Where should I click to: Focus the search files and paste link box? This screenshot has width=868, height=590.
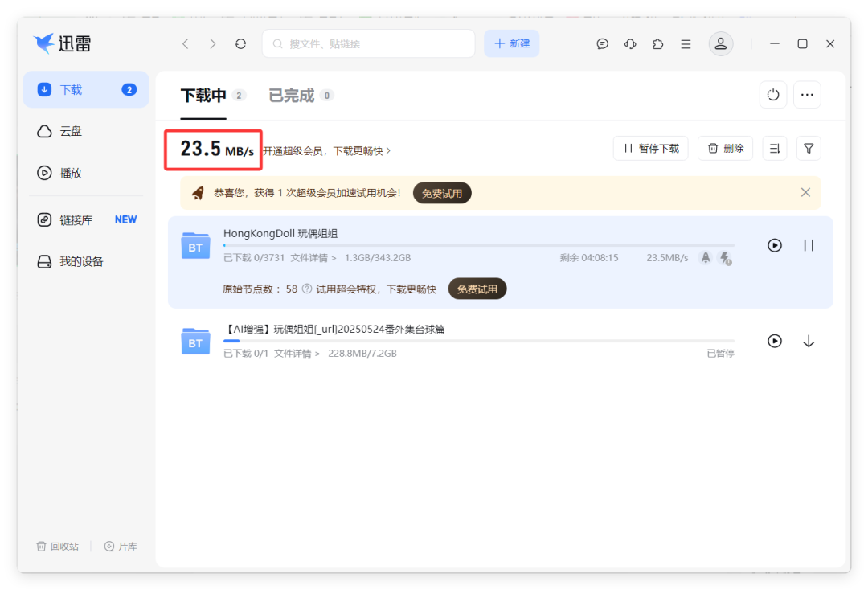click(369, 43)
